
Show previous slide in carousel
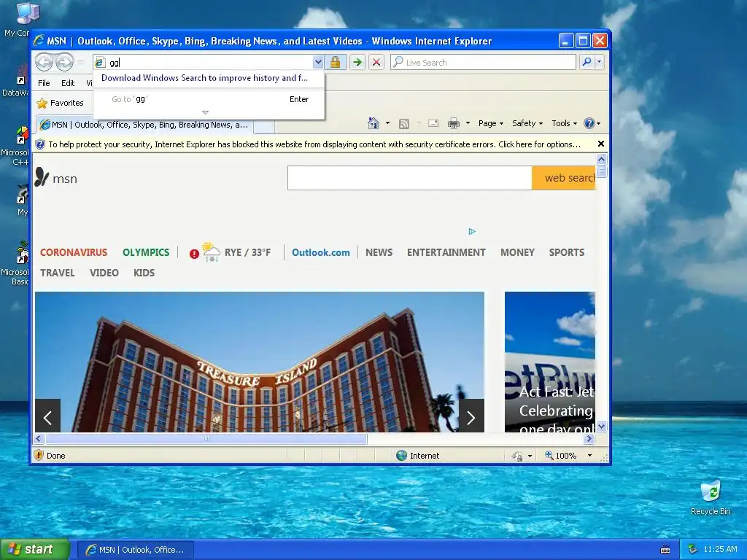47,416
